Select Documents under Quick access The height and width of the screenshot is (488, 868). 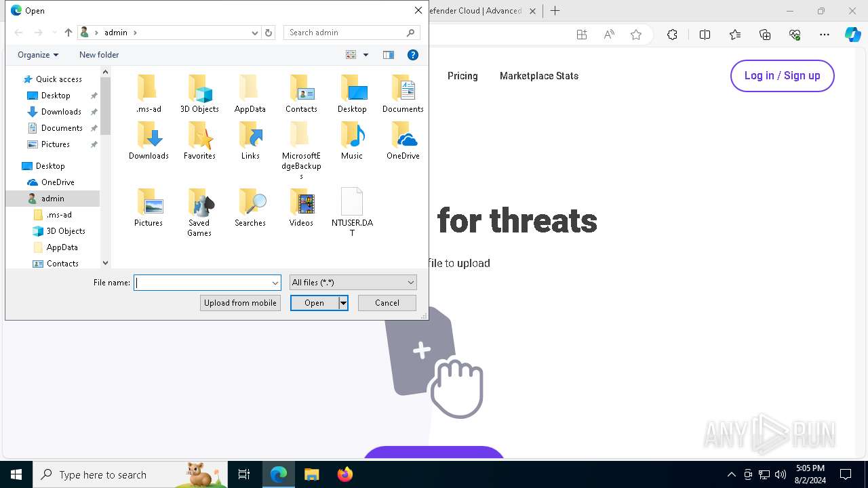click(62, 128)
